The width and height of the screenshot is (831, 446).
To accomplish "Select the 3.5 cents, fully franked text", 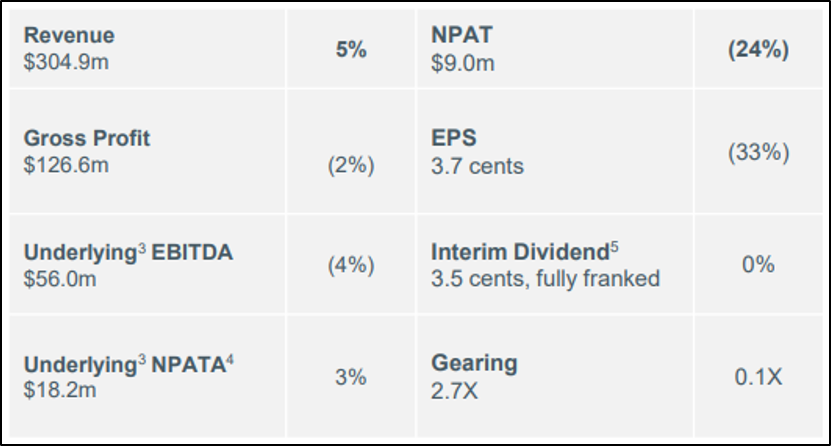I will [545, 279].
